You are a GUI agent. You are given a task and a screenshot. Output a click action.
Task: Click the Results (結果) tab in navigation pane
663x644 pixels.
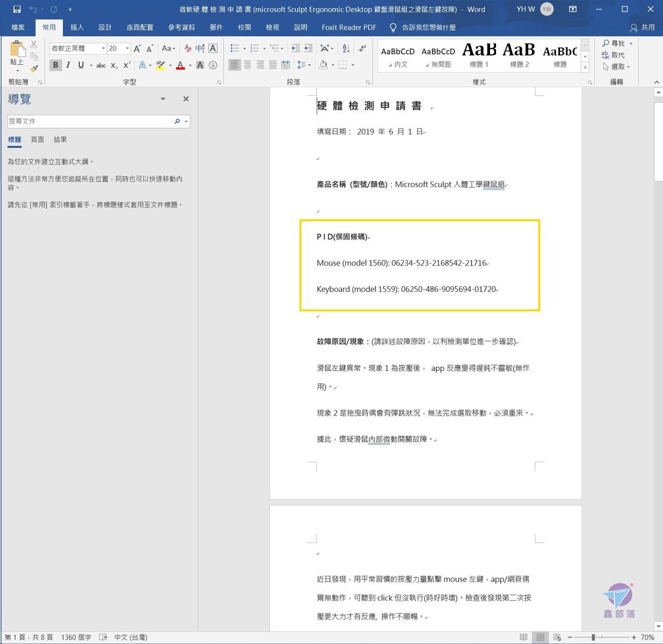[x=60, y=140]
